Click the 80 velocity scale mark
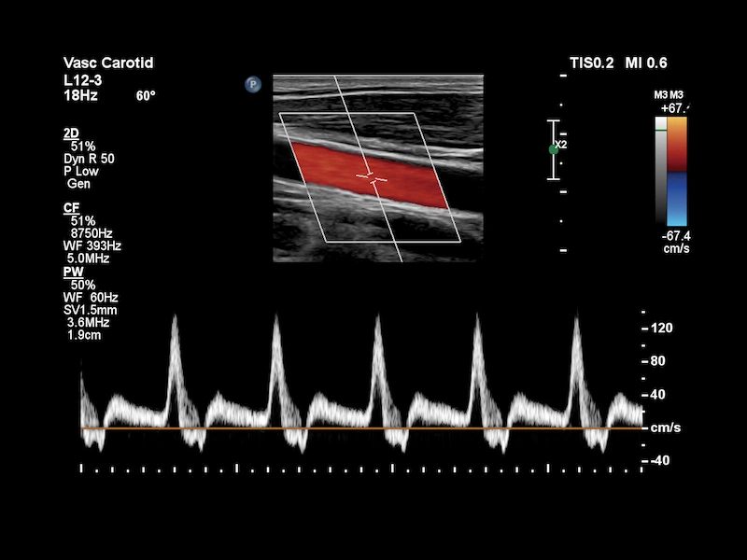Viewport: 747px width, 560px height. (x=657, y=361)
